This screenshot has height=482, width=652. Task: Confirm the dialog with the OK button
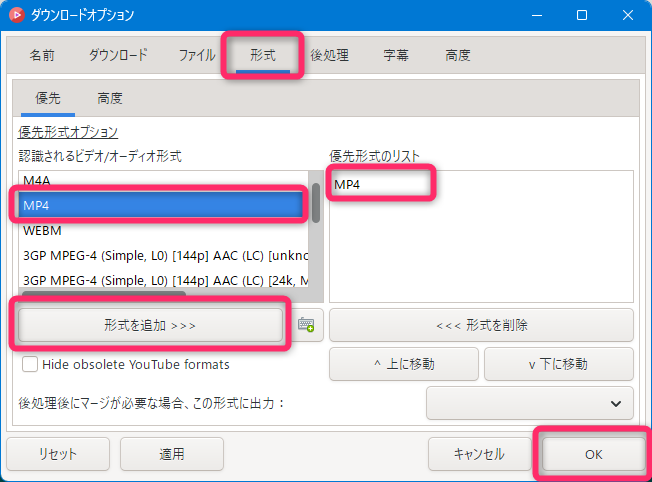pyautogui.click(x=593, y=453)
